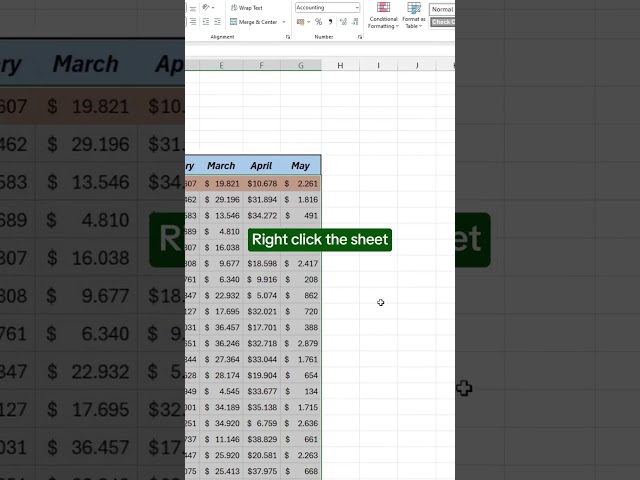Click the May header cell
Viewport: 640px width, 480px height.
pyautogui.click(x=301, y=165)
